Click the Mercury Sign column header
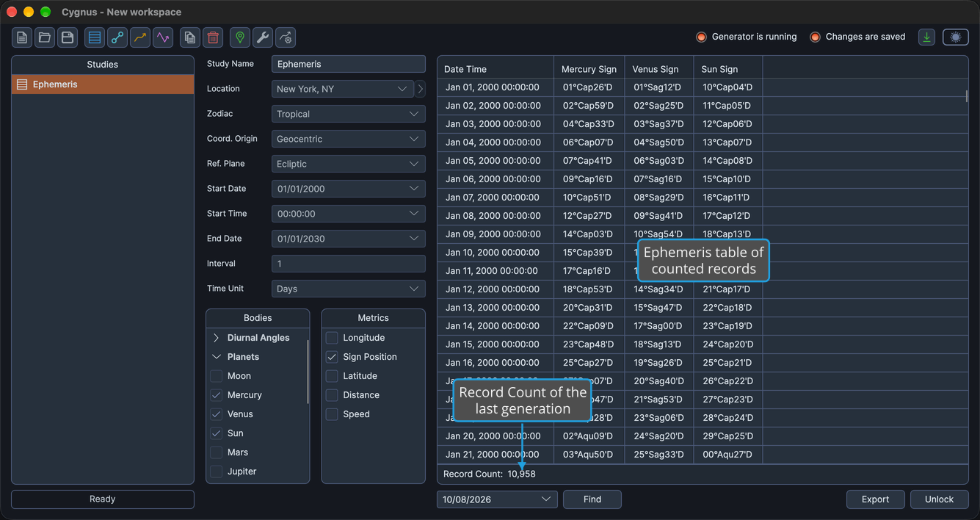 click(x=589, y=69)
